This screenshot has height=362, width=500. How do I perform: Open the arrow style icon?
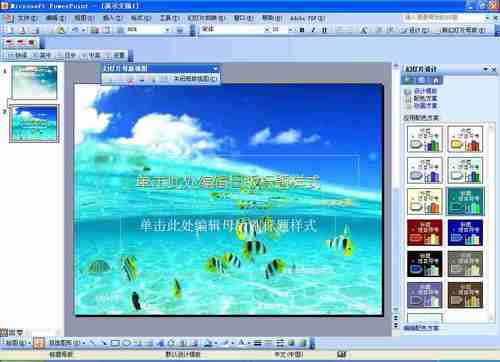(x=280, y=343)
